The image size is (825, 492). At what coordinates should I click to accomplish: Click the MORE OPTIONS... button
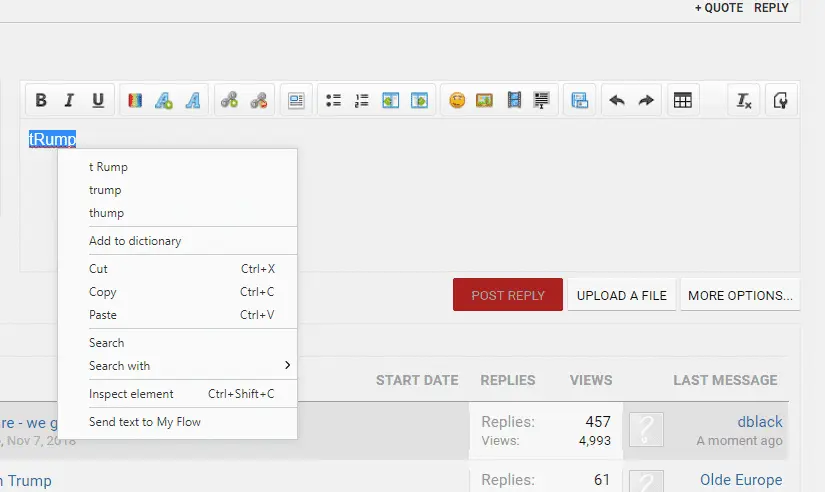[740, 295]
